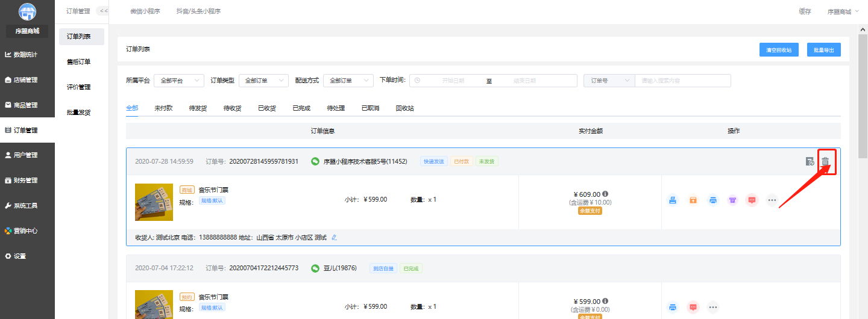Click the 快递发送 tag on the first order
Screen dimensions: 868x319
click(x=434, y=161)
